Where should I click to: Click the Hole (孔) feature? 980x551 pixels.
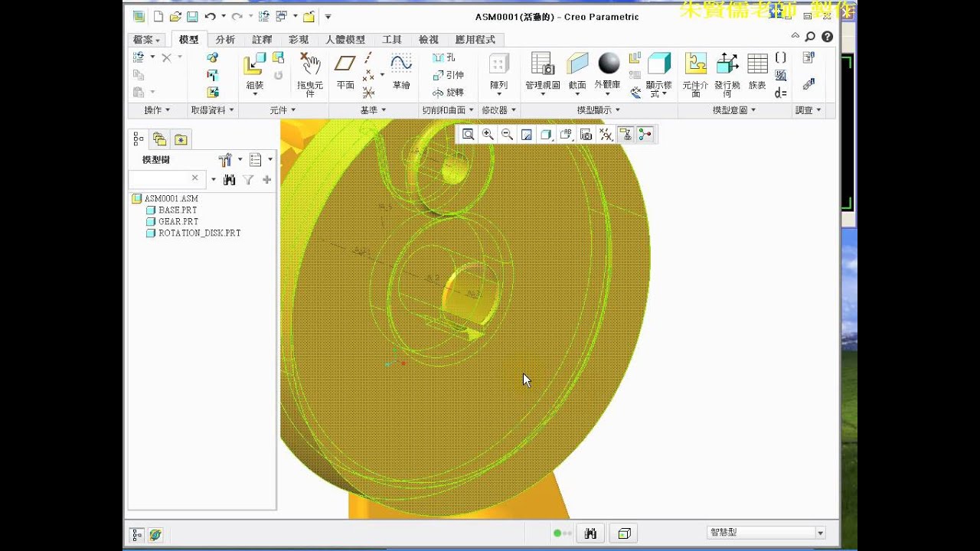(443, 57)
